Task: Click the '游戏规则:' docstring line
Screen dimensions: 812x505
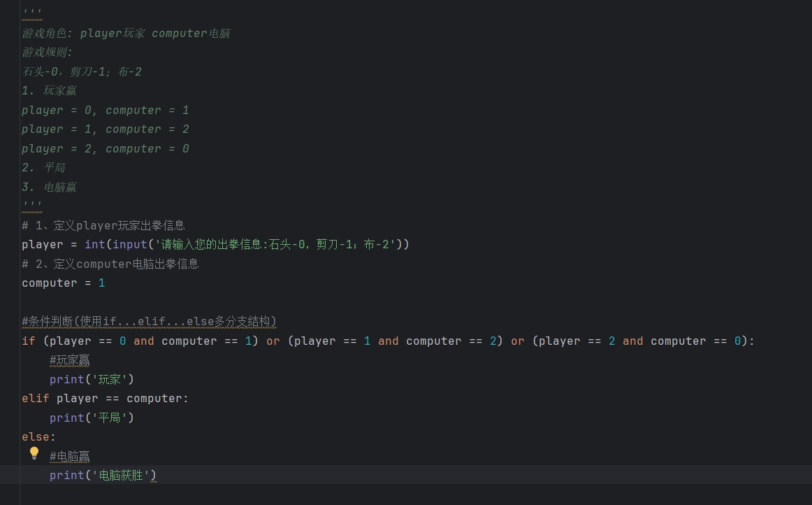Action: (47, 52)
